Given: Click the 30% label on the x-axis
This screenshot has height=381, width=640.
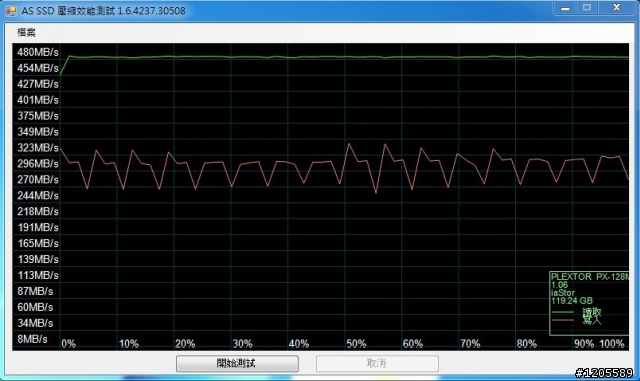Looking at the screenshot, I should click(242, 344).
